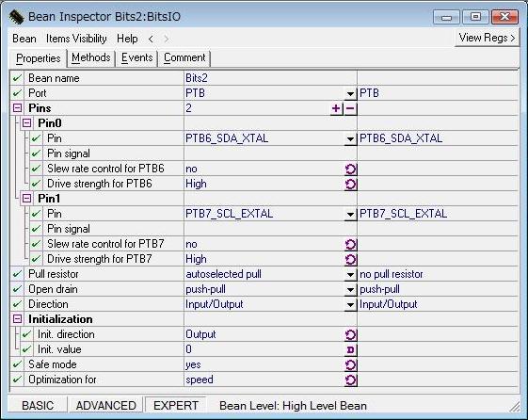Collapse the Pins group
Image resolution: width=528 pixels, height=420 pixels.
18,108
